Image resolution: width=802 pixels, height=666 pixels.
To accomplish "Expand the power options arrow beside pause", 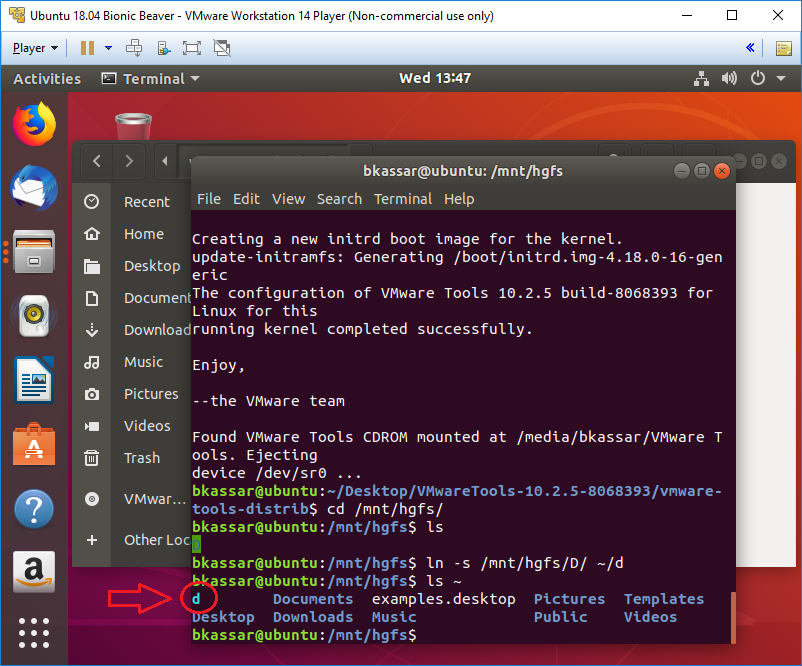I will (x=108, y=48).
